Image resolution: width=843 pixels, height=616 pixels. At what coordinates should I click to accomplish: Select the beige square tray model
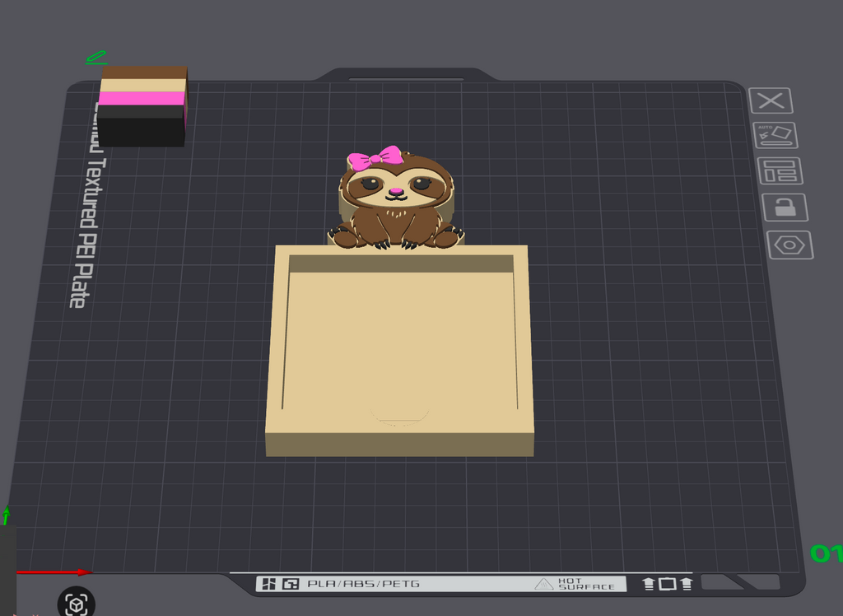click(x=399, y=351)
